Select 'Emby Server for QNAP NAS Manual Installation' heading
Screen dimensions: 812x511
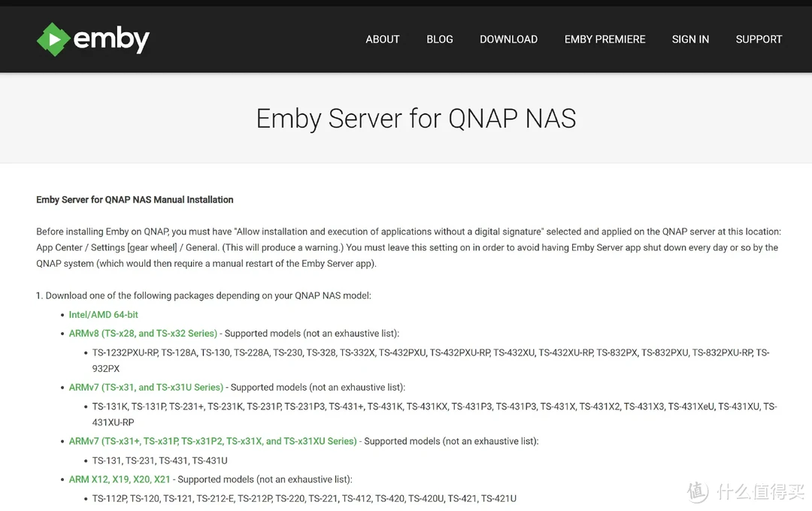point(135,200)
